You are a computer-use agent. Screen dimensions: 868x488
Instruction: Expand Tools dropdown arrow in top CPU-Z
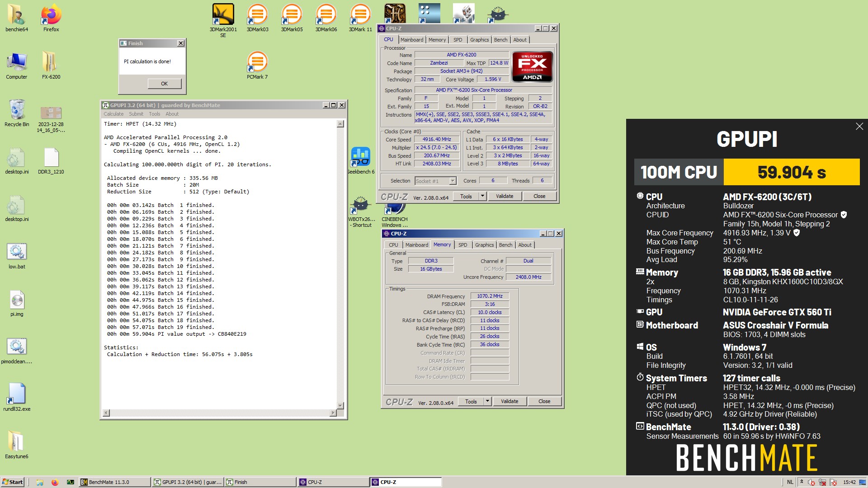coord(482,196)
